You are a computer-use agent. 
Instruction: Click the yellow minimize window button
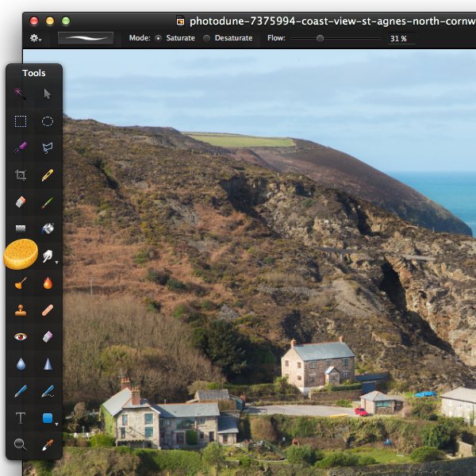(x=50, y=21)
